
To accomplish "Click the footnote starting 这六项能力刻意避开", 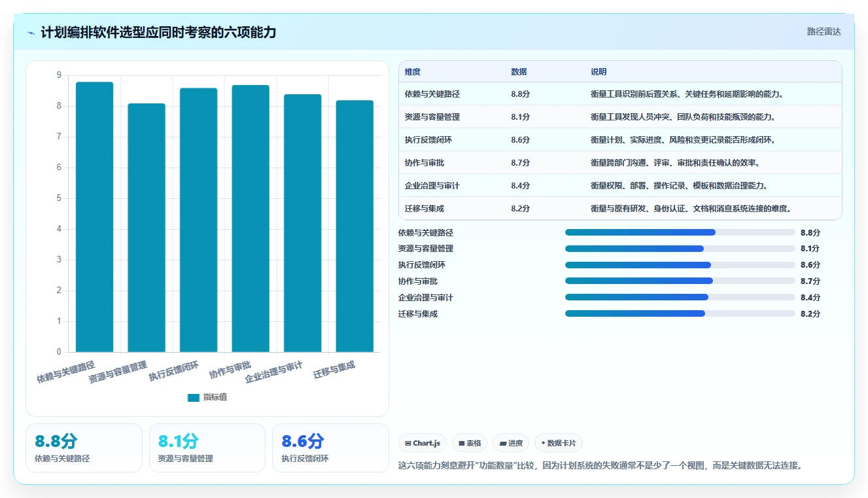I will click(600, 466).
